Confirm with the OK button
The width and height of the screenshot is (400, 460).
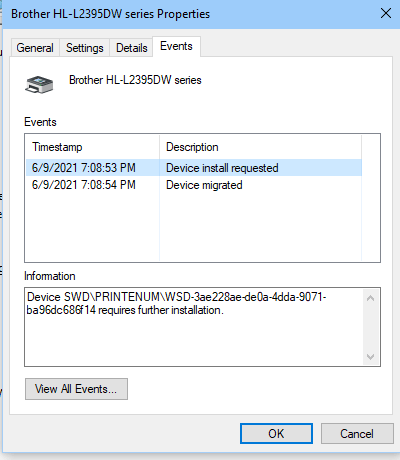(276, 434)
